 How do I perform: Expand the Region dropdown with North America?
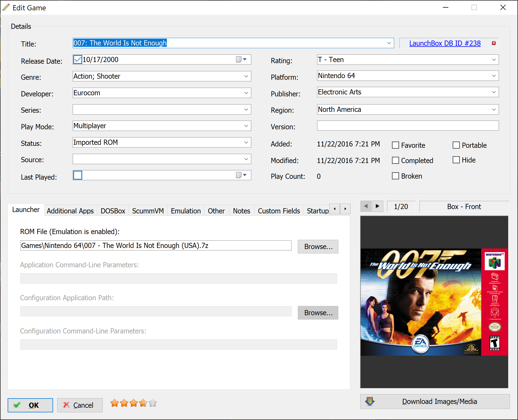(x=494, y=109)
